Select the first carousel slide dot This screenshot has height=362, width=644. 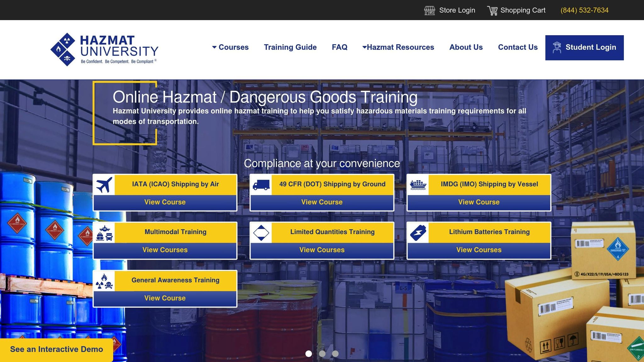pos(309,354)
